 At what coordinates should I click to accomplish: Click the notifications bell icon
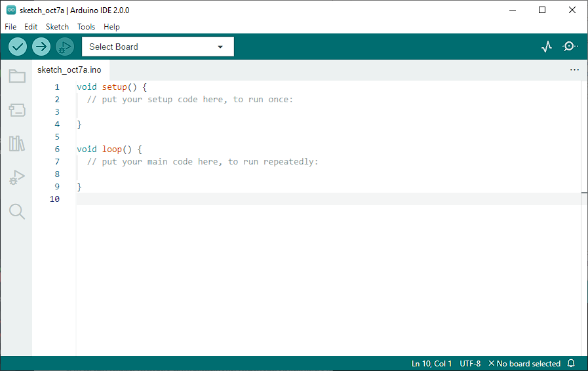[x=571, y=363]
